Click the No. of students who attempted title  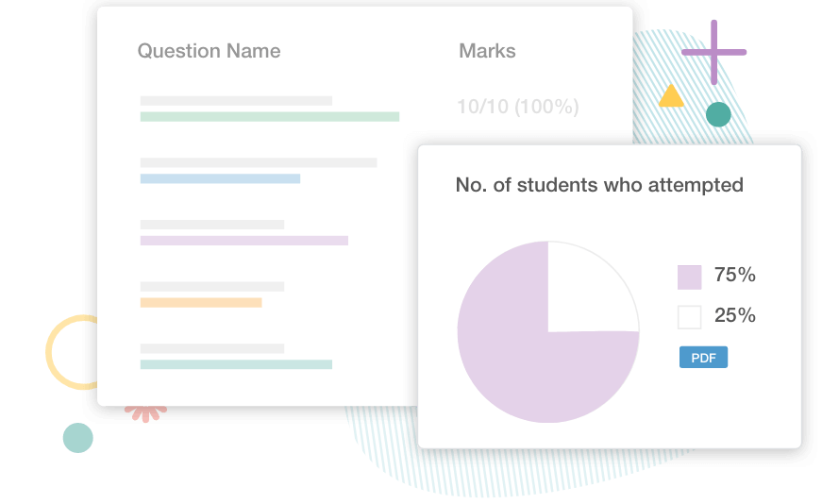(599, 185)
